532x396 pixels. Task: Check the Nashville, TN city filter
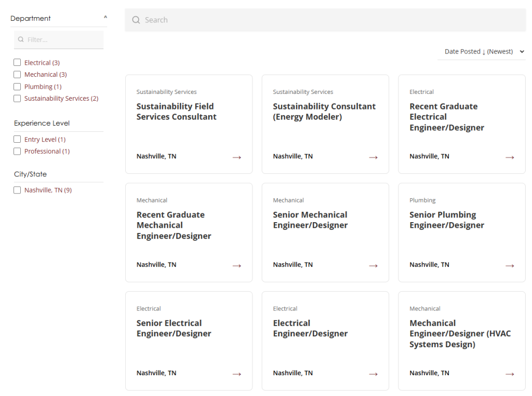[16, 190]
